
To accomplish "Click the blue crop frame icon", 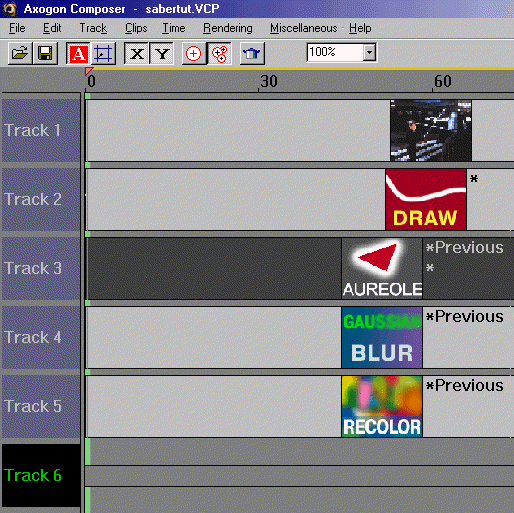I will pyautogui.click(x=103, y=53).
